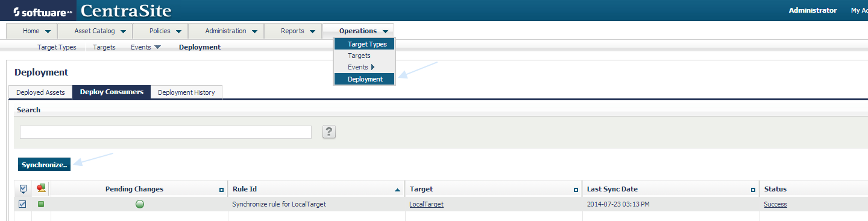
Task: Click the Rule Id header text
Action: [x=245, y=189]
